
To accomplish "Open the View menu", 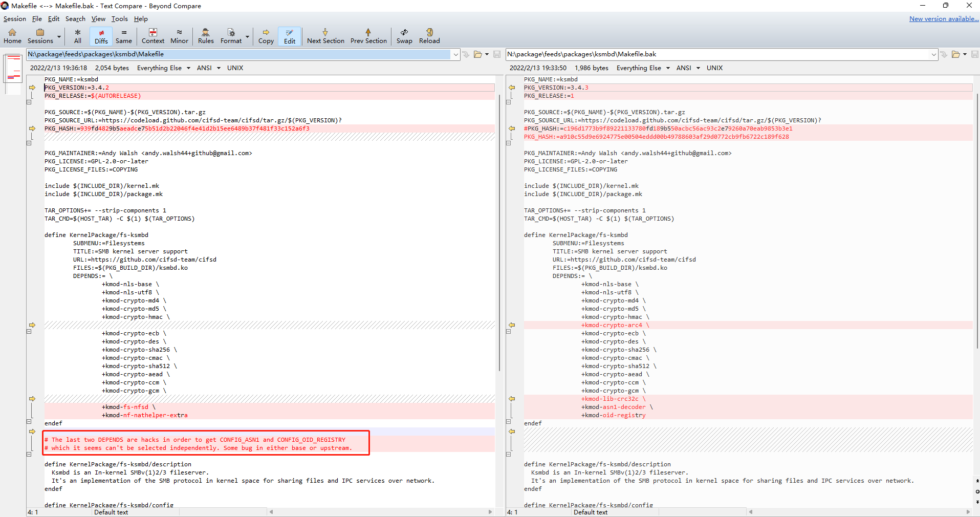I will point(98,19).
